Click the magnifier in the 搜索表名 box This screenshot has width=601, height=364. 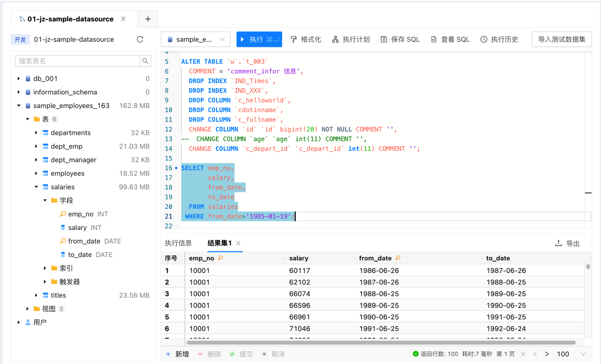(x=145, y=61)
